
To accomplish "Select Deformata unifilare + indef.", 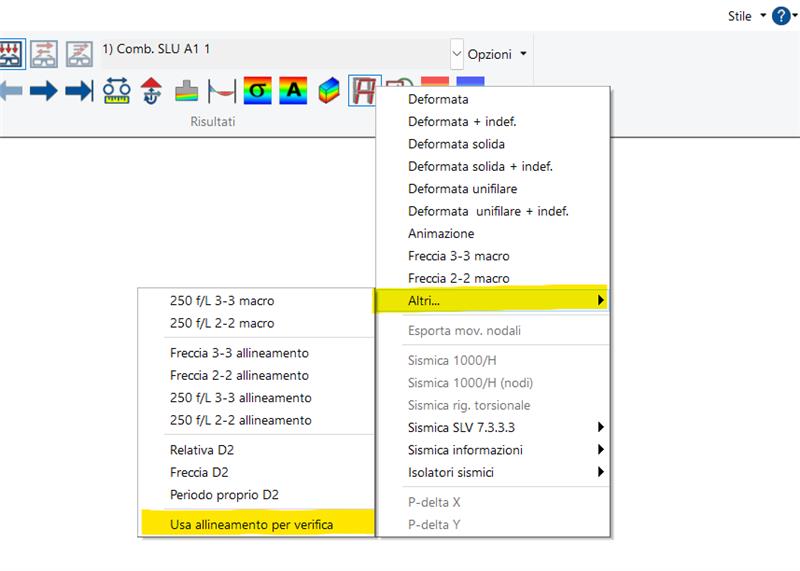I will coord(493,211).
